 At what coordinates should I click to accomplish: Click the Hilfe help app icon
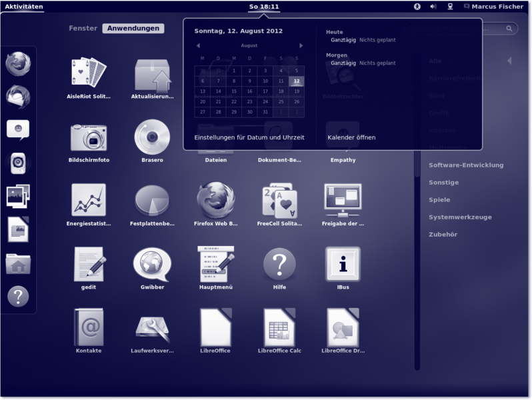tap(279, 264)
